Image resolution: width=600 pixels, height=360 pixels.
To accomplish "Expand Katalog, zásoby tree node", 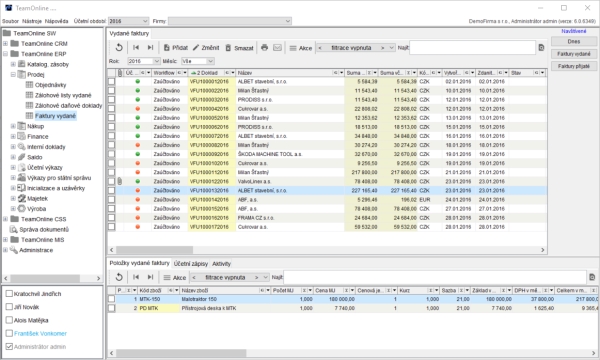I will point(13,64).
